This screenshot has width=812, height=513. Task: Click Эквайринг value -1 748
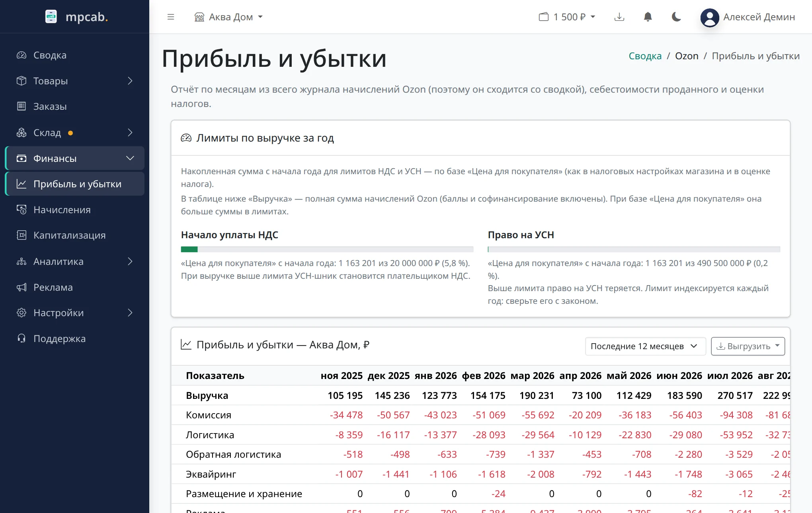coord(688,474)
